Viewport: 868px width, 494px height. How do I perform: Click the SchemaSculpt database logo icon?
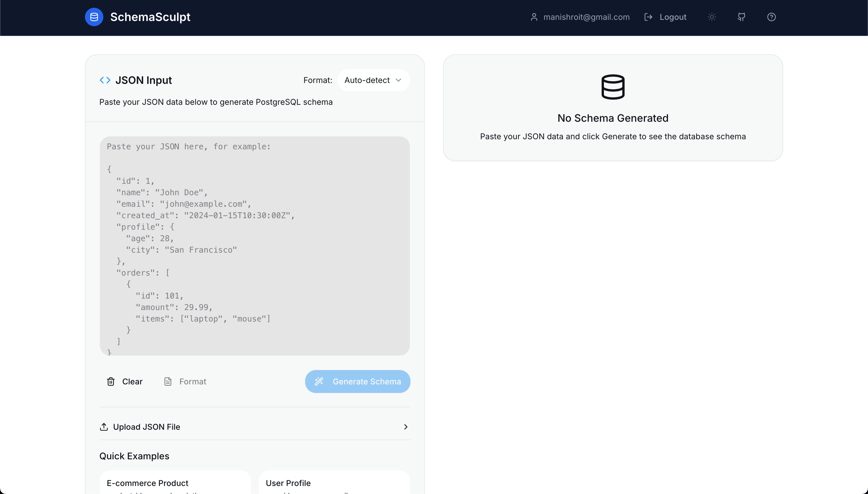pyautogui.click(x=94, y=17)
